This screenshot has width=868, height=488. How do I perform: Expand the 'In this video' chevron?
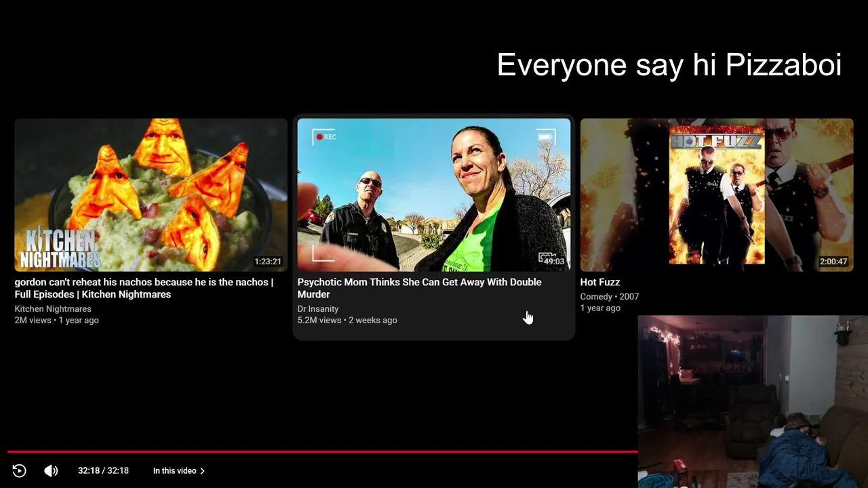(x=202, y=470)
